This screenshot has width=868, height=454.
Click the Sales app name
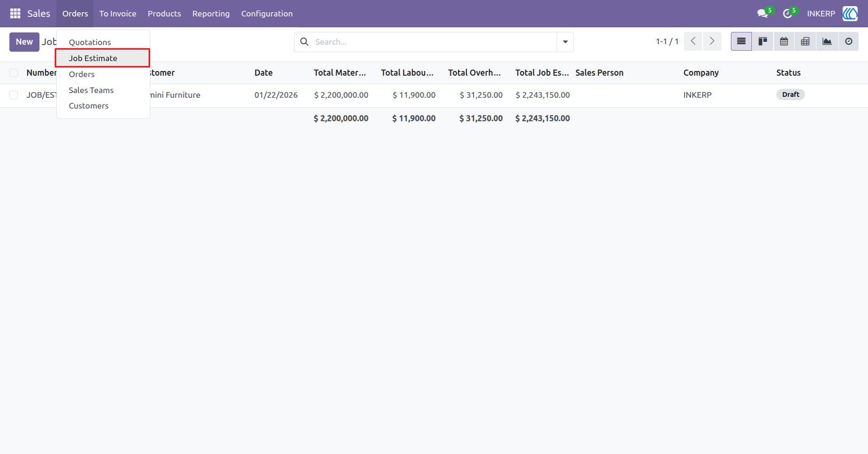click(39, 14)
